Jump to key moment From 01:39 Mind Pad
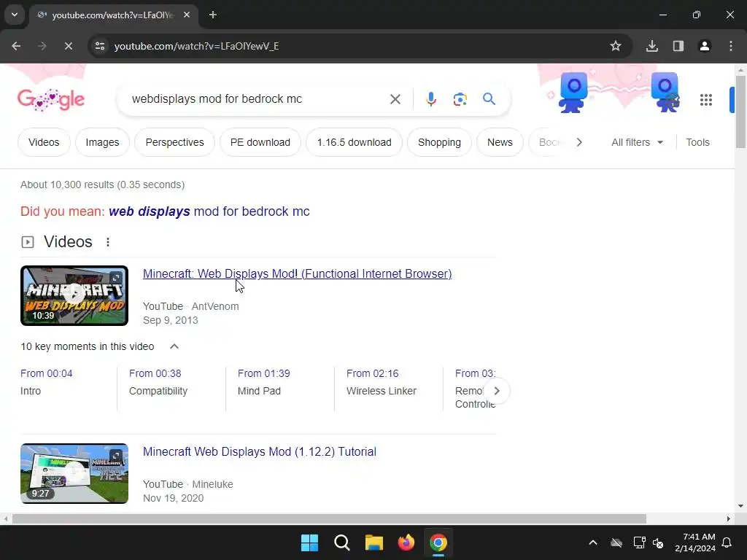Viewport: 747px width, 560px height. [264, 382]
